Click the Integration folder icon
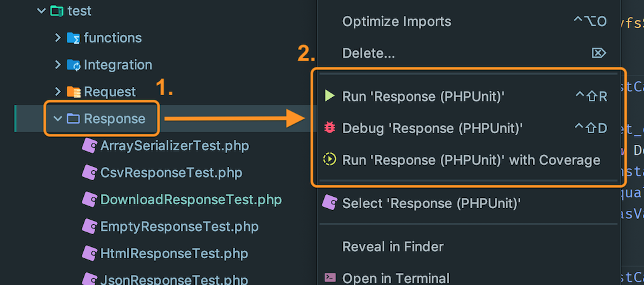 [73, 65]
